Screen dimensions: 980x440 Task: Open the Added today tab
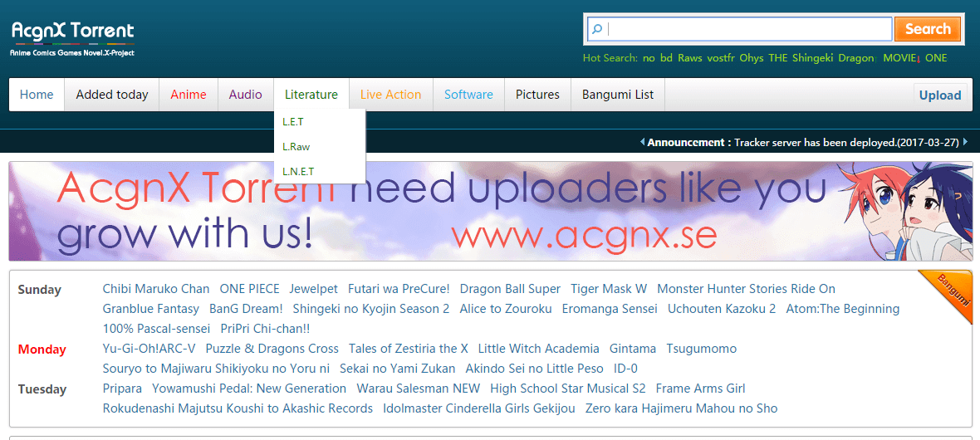coord(112,95)
